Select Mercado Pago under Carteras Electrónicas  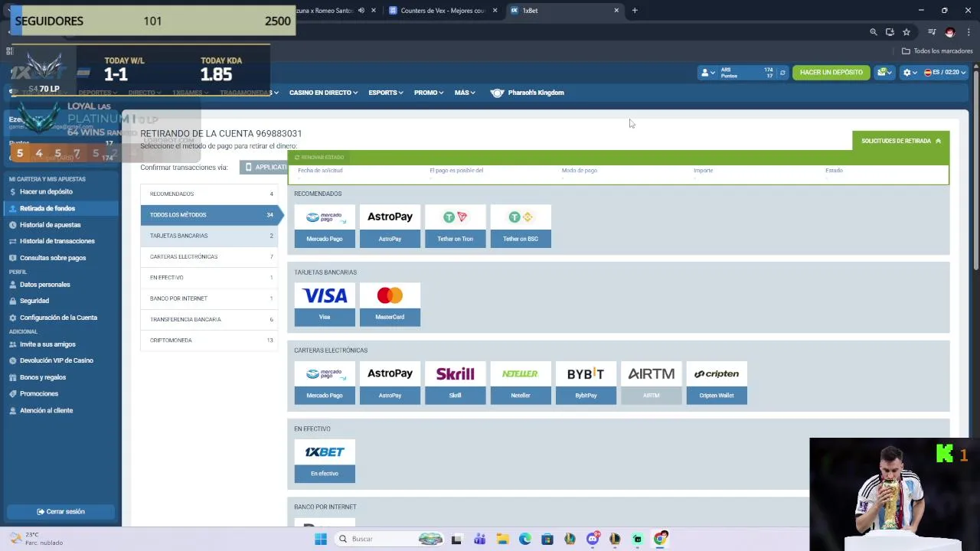point(325,383)
